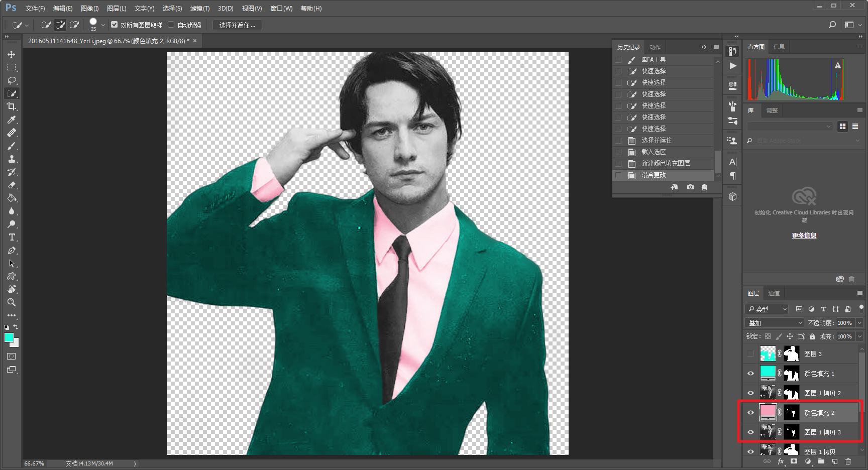Open 文件(F) menu
This screenshot has height=470, width=868.
pyautogui.click(x=35, y=9)
